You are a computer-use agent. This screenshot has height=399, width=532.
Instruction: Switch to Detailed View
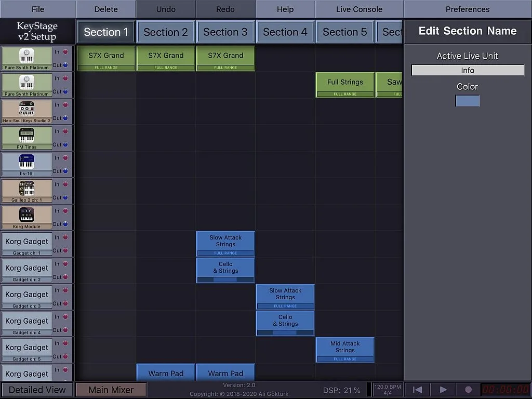coord(37,390)
